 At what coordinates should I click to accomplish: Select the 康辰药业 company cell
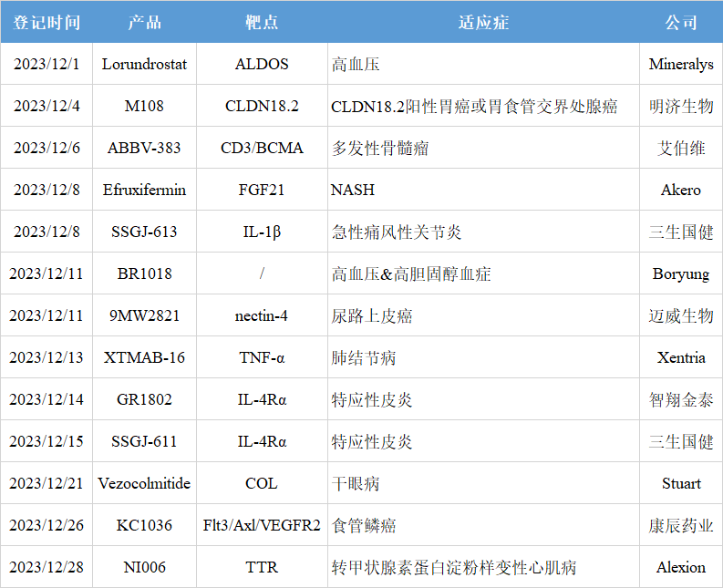click(x=680, y=525)
